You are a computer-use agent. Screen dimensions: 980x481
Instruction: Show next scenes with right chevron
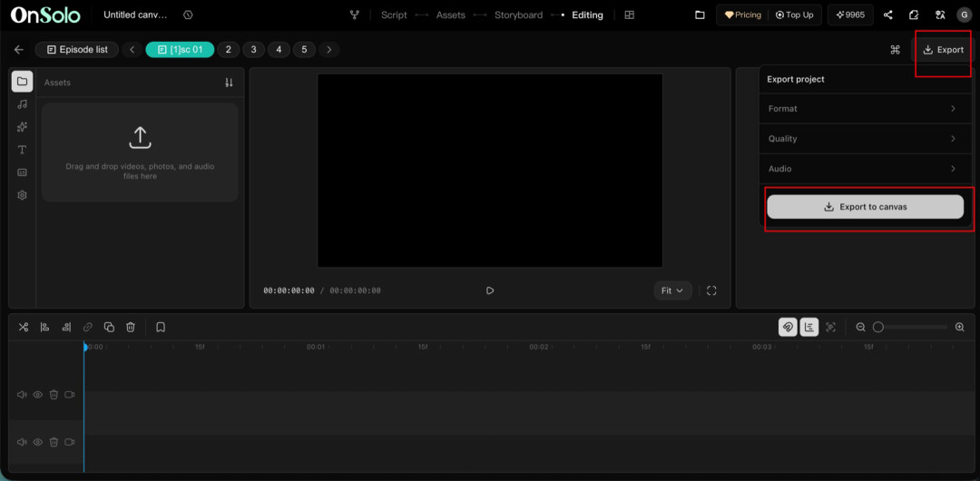(329, 49)
